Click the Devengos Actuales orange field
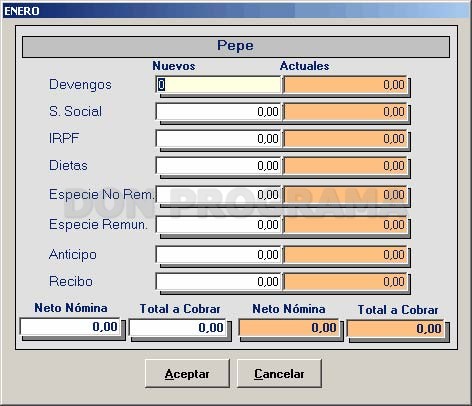Image resolution: width=472 pixels, height=406 pixels. coord(345,85)
